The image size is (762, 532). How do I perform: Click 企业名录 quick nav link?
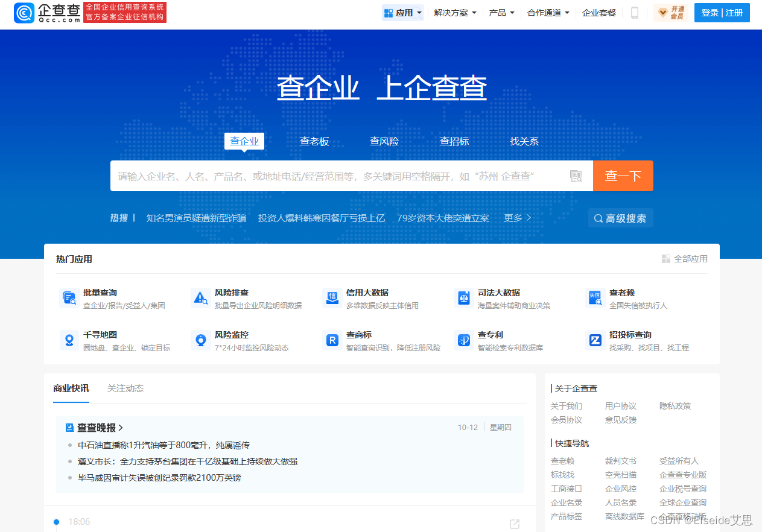coord(567,502)
